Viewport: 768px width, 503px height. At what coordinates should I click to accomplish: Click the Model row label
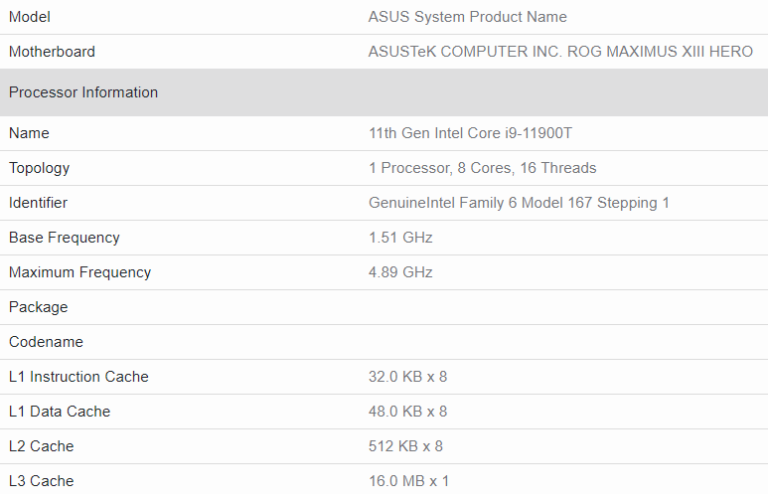[29, 17]
